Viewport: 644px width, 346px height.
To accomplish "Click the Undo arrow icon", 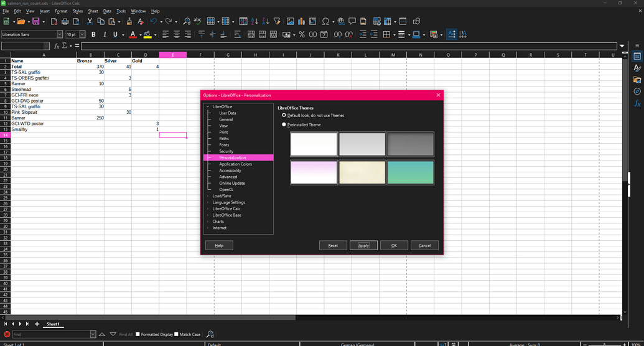I will (x=154, y=21).
